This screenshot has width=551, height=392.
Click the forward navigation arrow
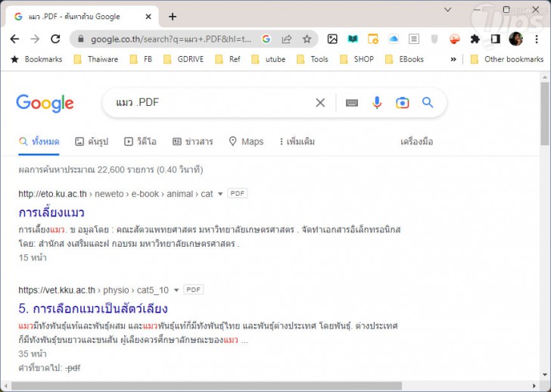(35, 39)
